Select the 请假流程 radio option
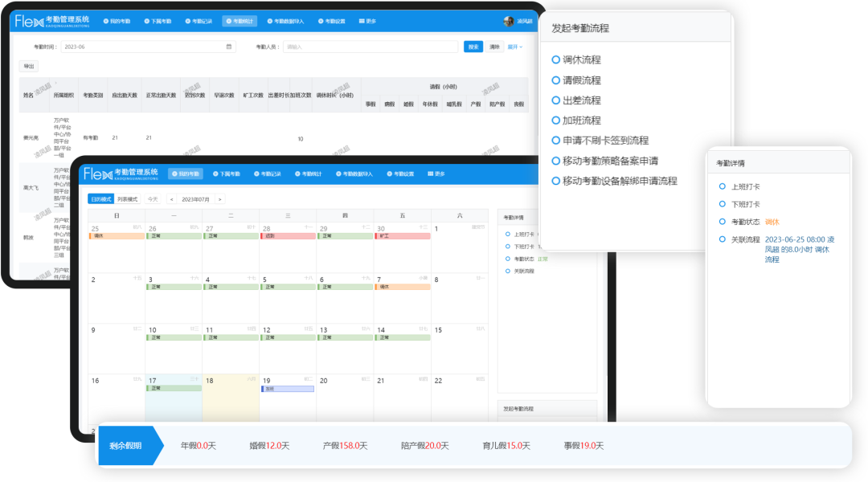Screen dimensions: 868x482 [x=556, y=80]
